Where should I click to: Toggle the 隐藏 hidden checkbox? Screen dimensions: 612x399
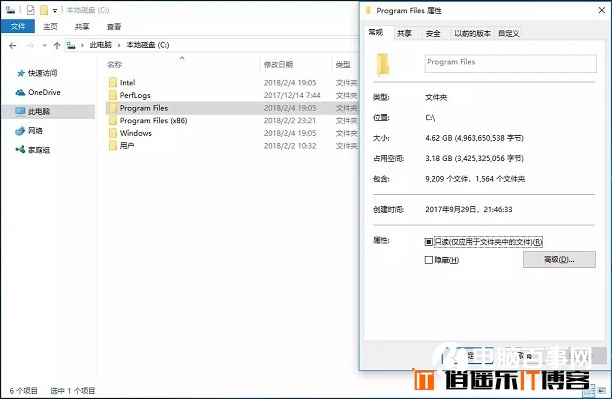[x=429, y=260]
